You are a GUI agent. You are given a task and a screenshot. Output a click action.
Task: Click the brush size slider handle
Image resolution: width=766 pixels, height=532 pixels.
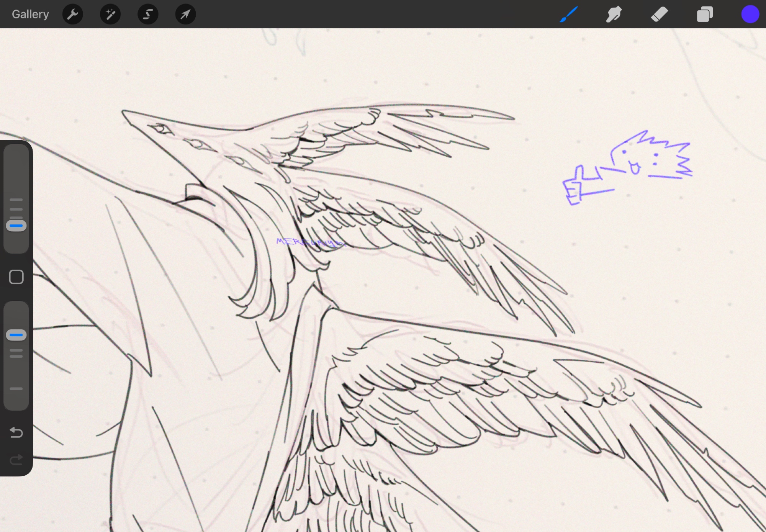click(16, 226)
